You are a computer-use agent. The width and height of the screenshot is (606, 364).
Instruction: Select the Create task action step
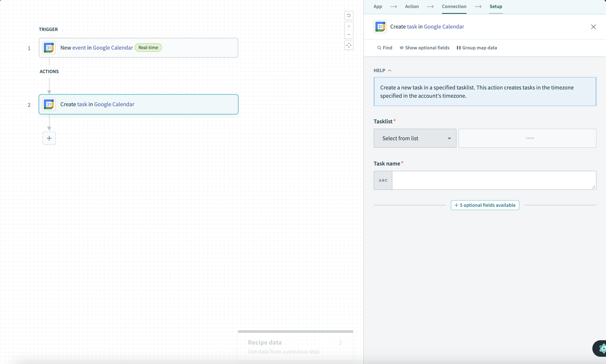tap(139, 104)
